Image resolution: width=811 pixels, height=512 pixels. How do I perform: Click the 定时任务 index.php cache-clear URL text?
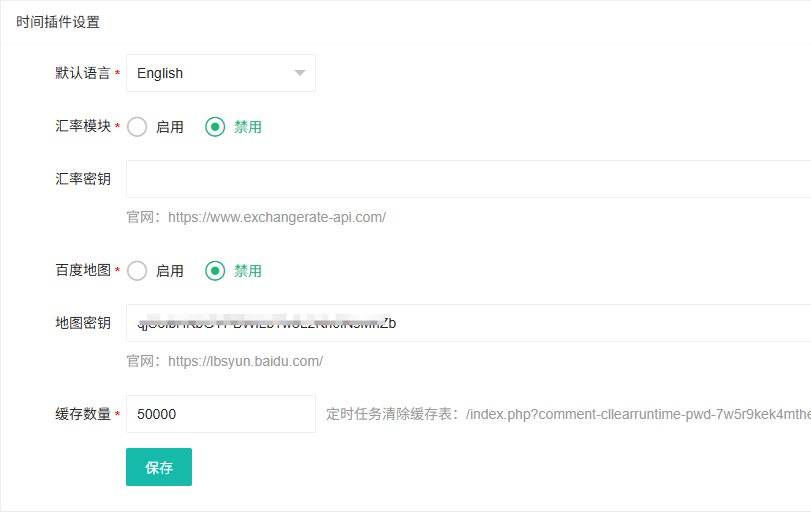[638, 414]
